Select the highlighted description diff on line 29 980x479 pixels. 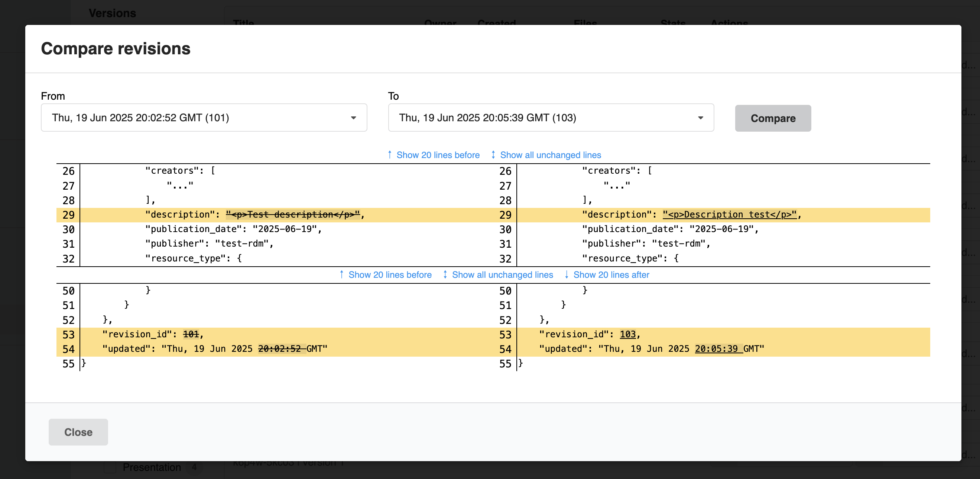293,214
